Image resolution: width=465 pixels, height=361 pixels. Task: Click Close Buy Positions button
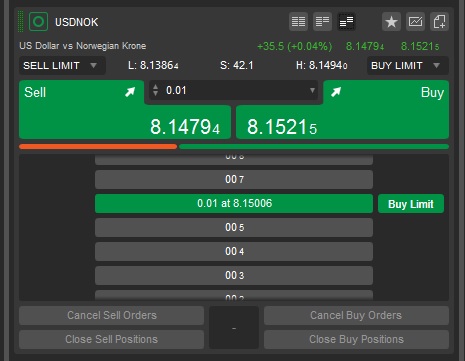coord(356,339)
